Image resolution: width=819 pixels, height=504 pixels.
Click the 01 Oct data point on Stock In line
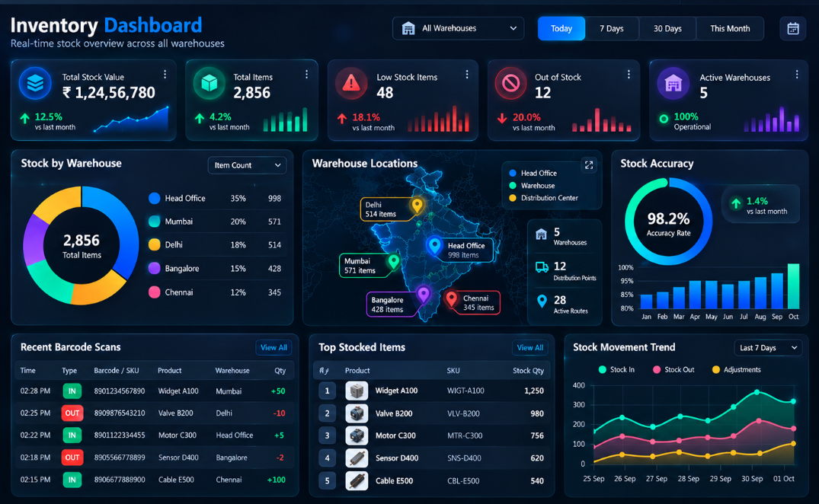pos(793,401)
